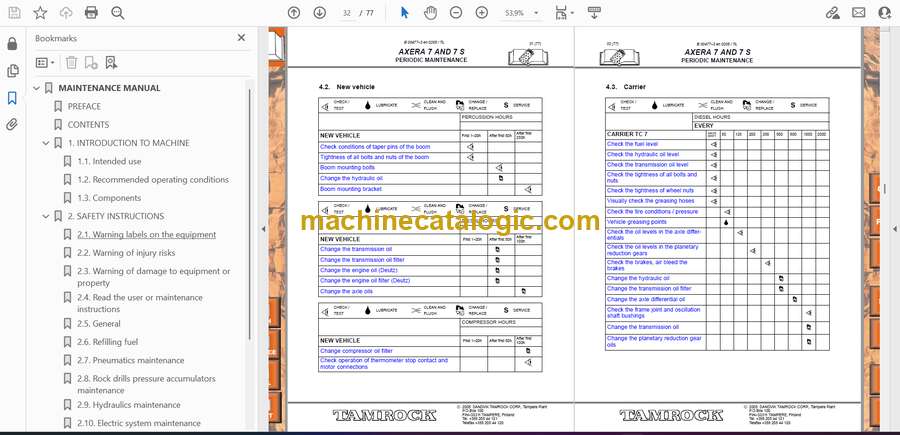Screen dimensions: 900x435
Task: Collapse the left navigation pane arrow
Action: pos(263,228)
